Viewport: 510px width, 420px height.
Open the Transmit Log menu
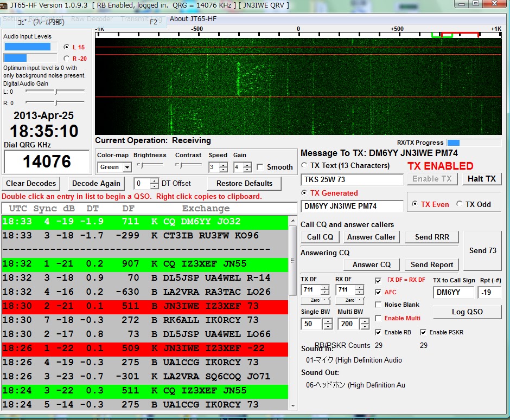click(x=141, y=19)
